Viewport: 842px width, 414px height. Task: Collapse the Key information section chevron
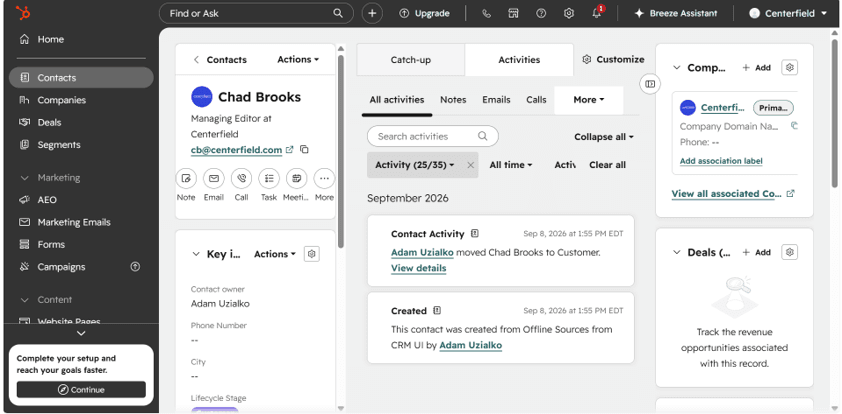[196, 254]
